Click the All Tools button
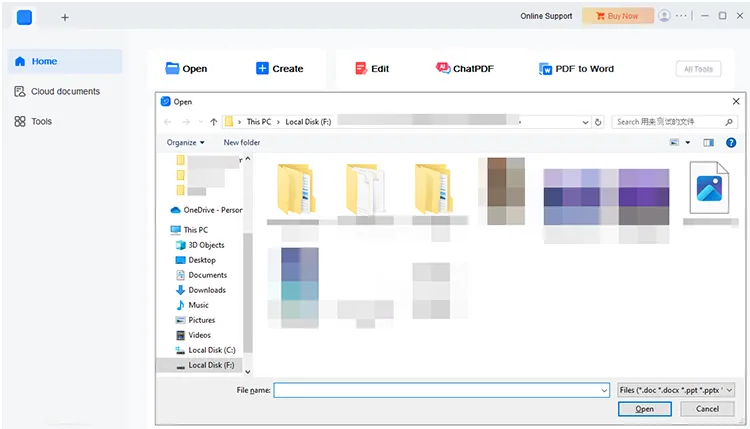Viewport: 750px width, 429px height. [x=698, y=69]
